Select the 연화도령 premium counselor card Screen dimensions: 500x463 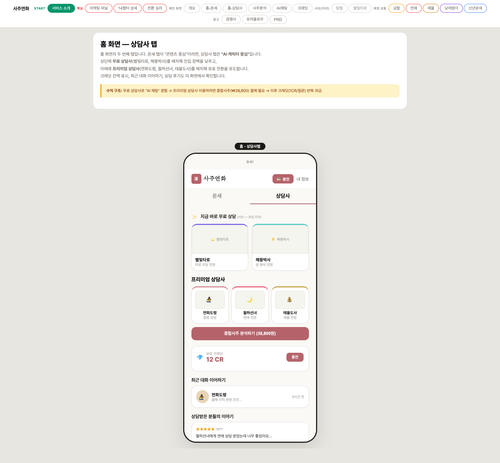[x=210, y=305]
